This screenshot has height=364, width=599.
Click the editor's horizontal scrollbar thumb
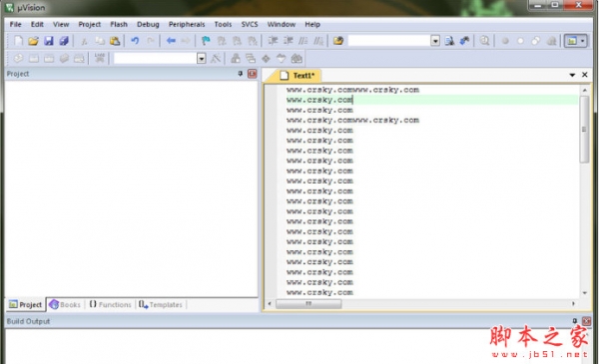tap(308, 304)
